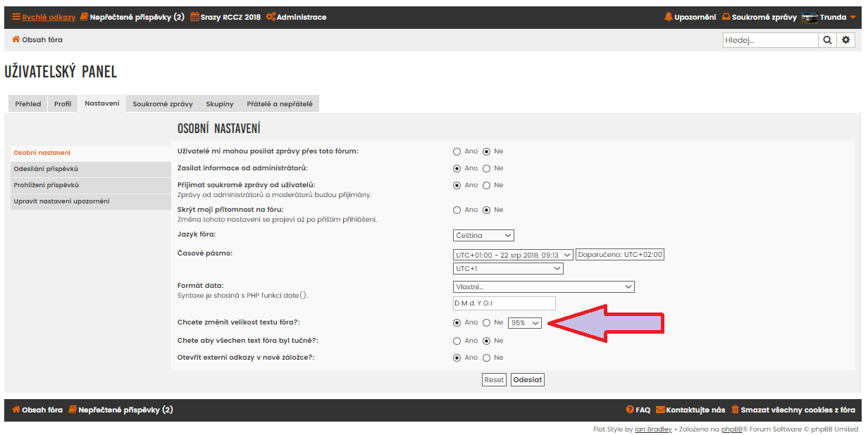868x435 pixels.
Task: Open Soukromé zprávy inbox icon in header
Action: pos(726,17)
